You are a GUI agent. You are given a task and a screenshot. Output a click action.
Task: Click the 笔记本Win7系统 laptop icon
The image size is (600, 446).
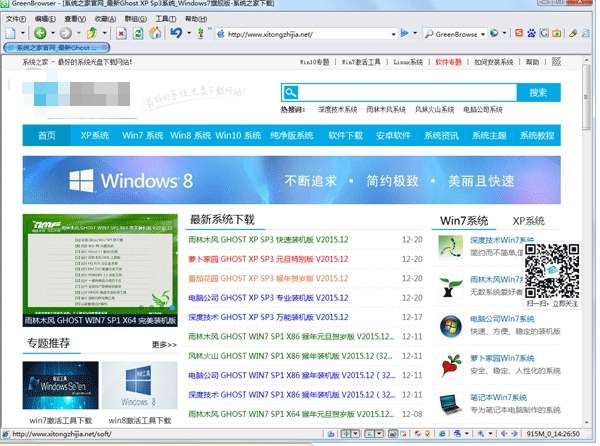point(450,405)
